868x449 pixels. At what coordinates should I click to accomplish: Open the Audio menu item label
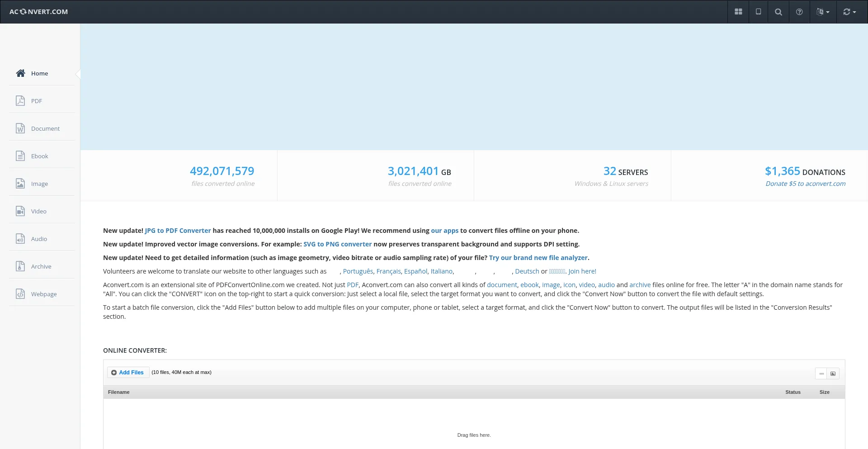coord(39,239)
